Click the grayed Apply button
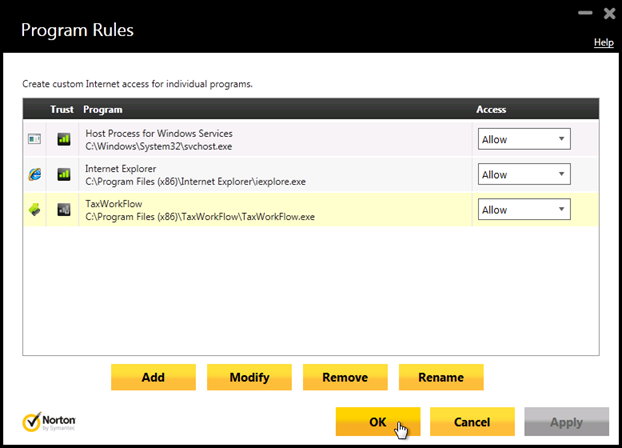This screenshot has width=622, height=448. 566,421
